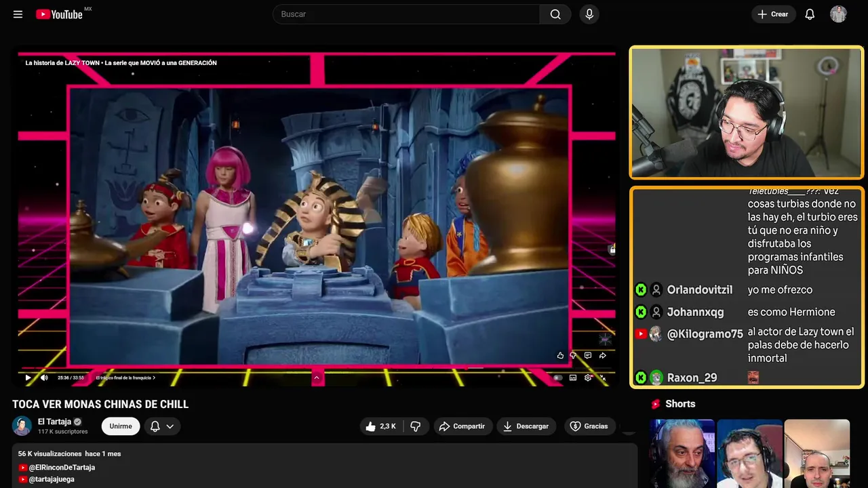Play the video with the play button
Viewport: 868px width, 488px height.
(28, 378)
